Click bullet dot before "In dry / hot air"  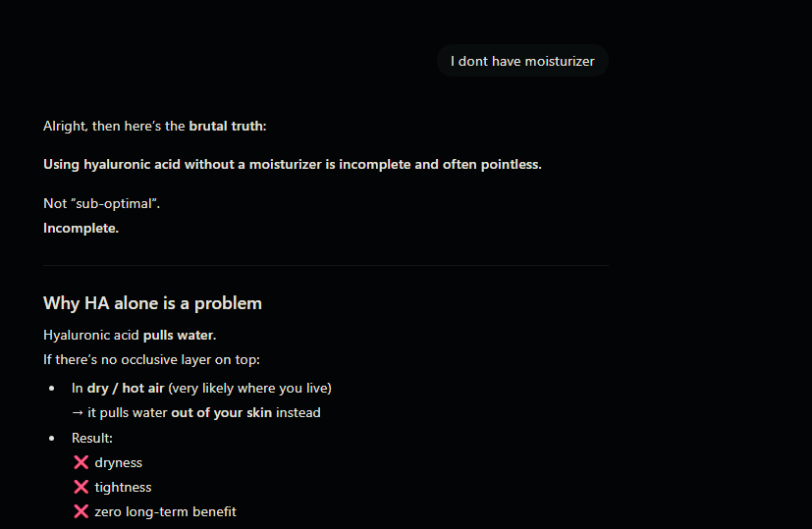[51, 389]
